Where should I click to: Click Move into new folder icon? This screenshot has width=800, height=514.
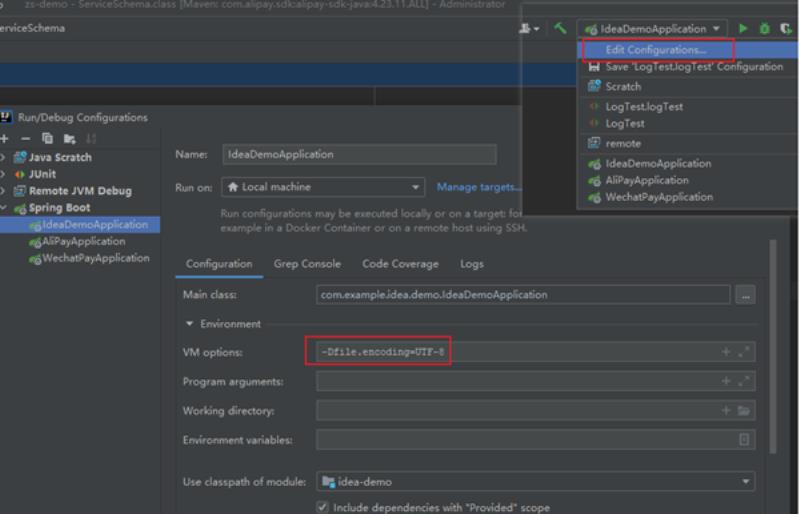(x=69, y=139)
